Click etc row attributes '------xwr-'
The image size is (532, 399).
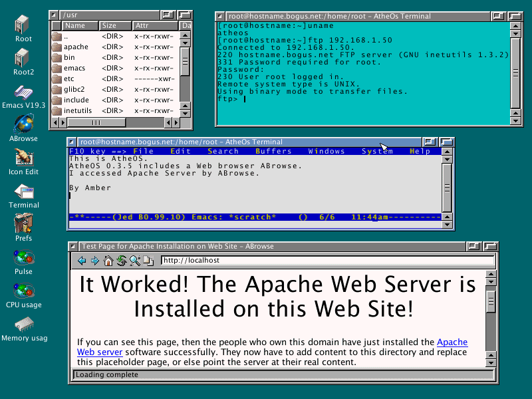click(x=154, y=78)
